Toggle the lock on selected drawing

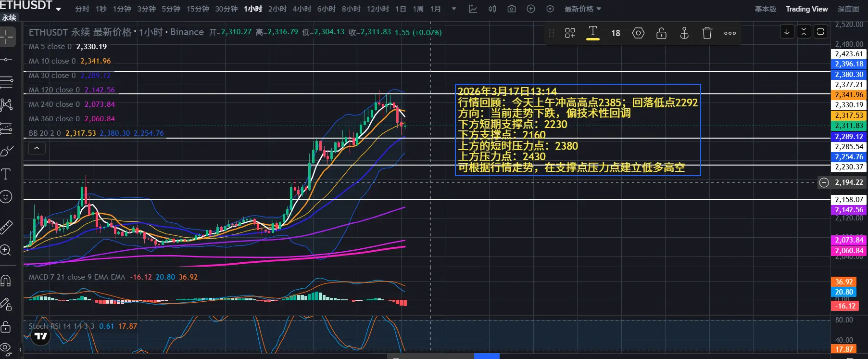(661, 33)
